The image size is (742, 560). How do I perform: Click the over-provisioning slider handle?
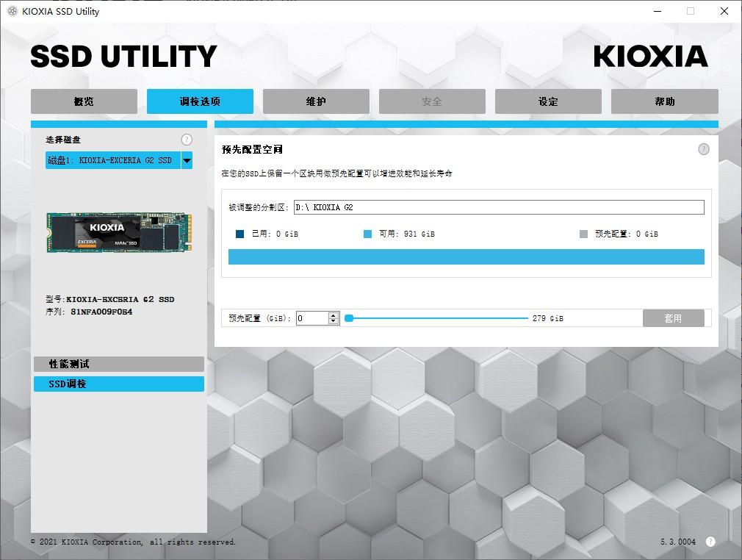pos(349,318)
